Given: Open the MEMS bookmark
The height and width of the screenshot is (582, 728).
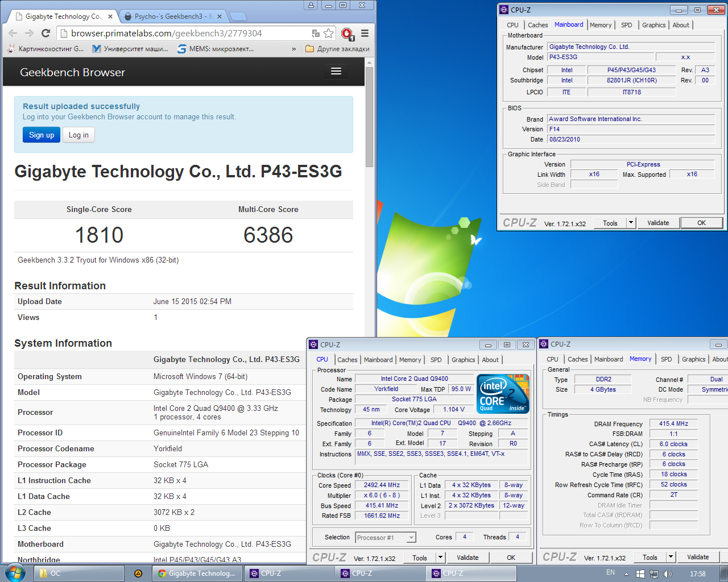Looking at the screenshot, I should tap(216, 49).
